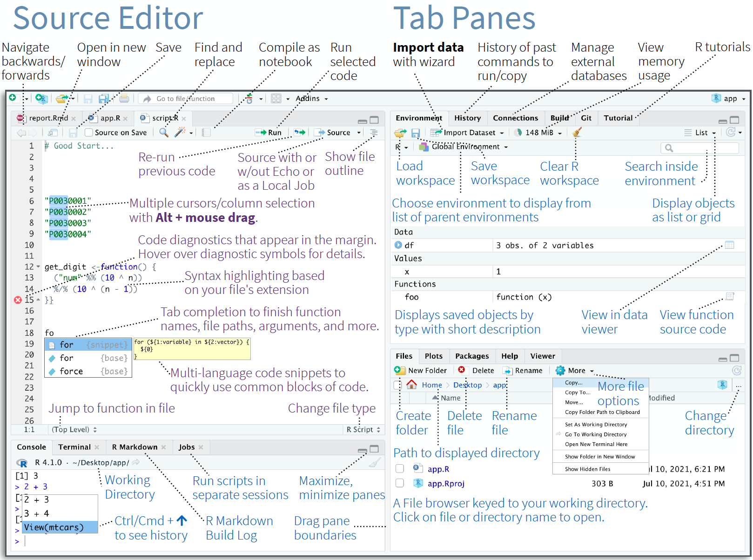Click the error marker beside line 15
753x560 pixels.
[x=18, y=300]
